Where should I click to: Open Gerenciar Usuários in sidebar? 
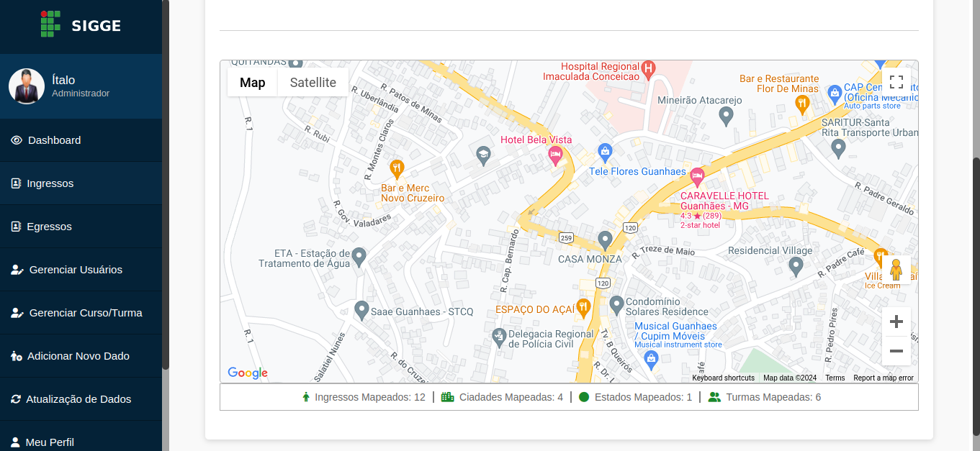coord(81,270)
